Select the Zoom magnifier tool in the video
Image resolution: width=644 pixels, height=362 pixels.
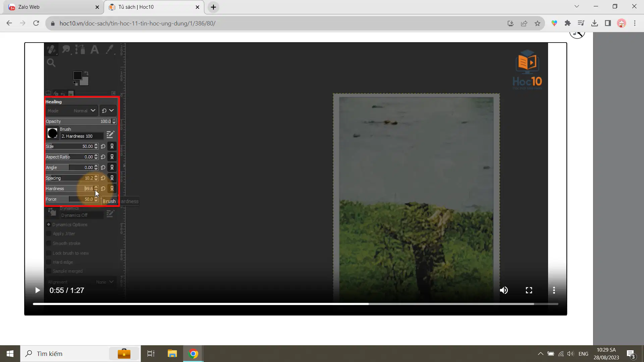(x=51, y=63)
